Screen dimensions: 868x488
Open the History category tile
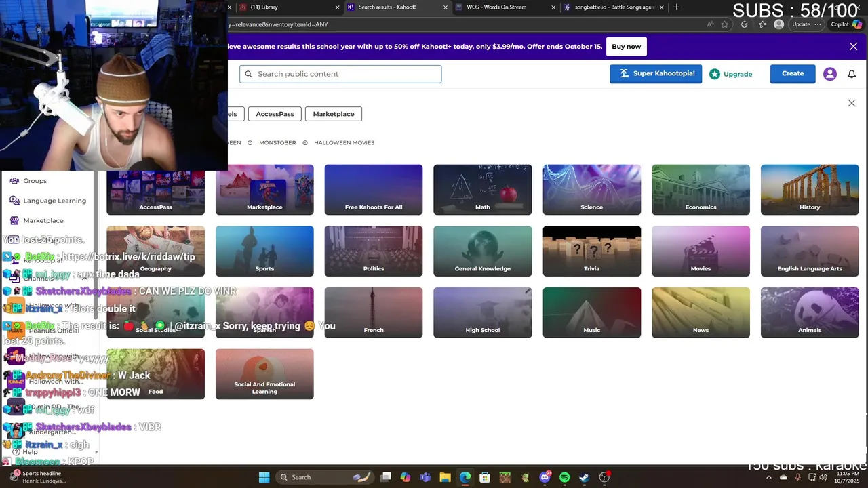point(810,190)
